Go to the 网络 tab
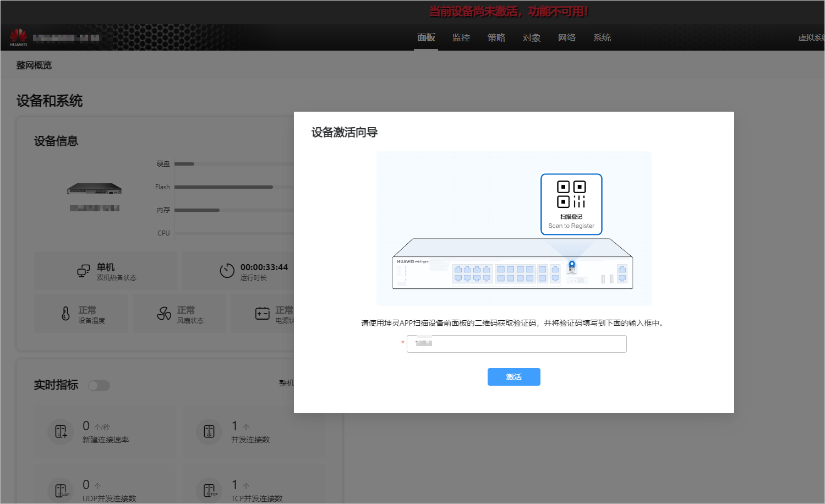825x504 pixels. 567,37
